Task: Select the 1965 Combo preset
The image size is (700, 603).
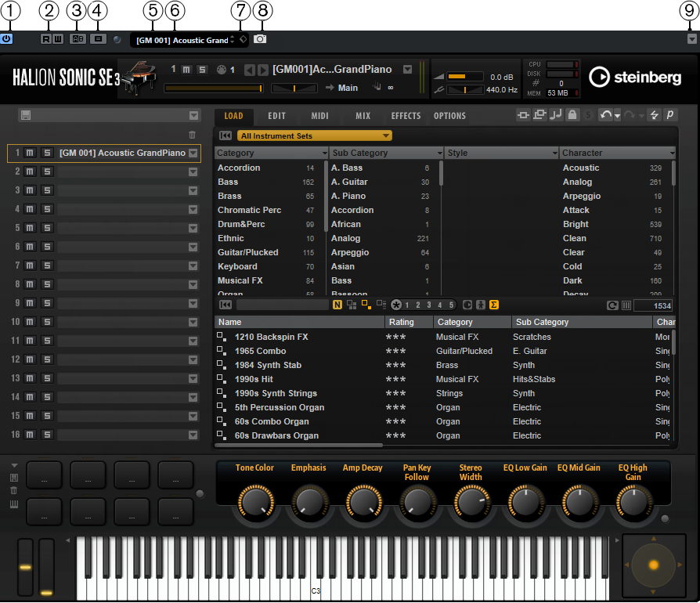Action: coord(260,351)
